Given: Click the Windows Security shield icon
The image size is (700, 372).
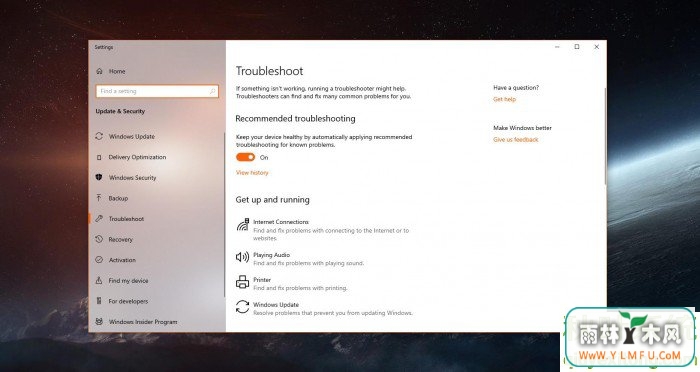Looking at the screenshot, I should pos(99,177).
